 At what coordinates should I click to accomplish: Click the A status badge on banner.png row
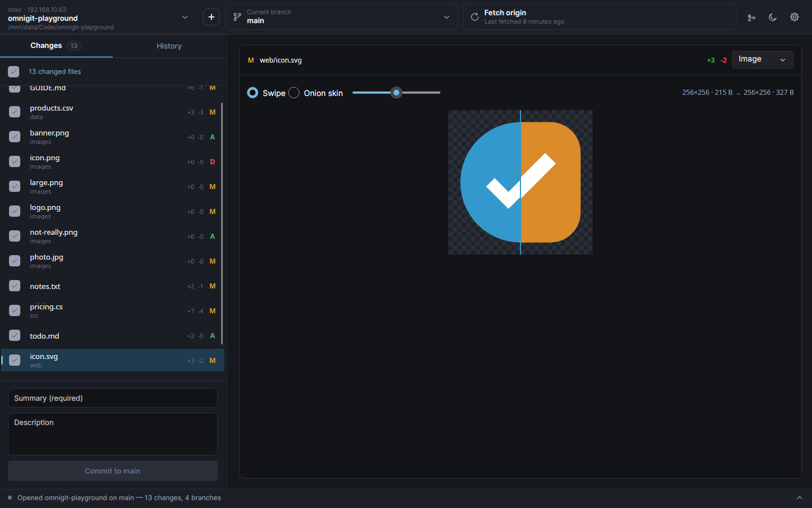coord(213,137)
